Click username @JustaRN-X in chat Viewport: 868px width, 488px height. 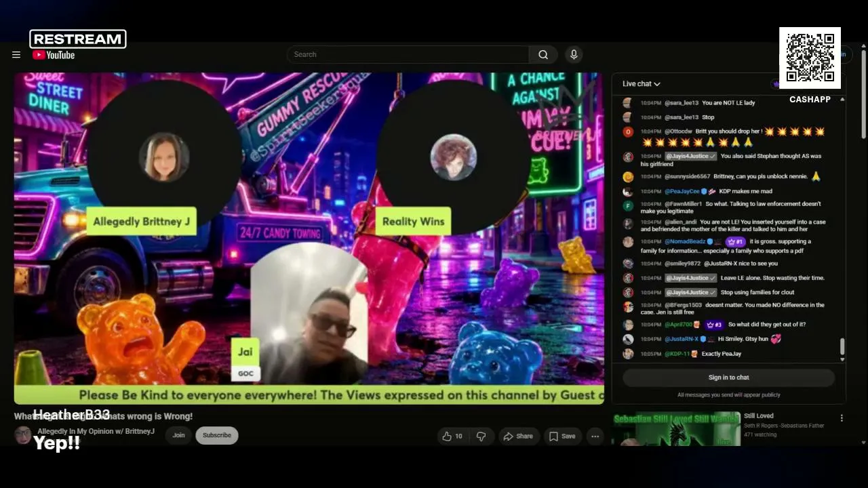[682, 339]
